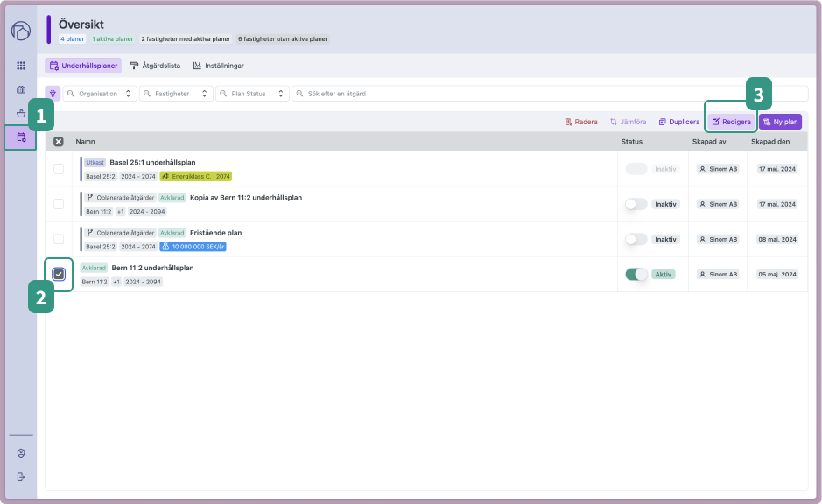
Task: Open the maintenance plan calendar sidebar icon
Action: coord(21,137)
